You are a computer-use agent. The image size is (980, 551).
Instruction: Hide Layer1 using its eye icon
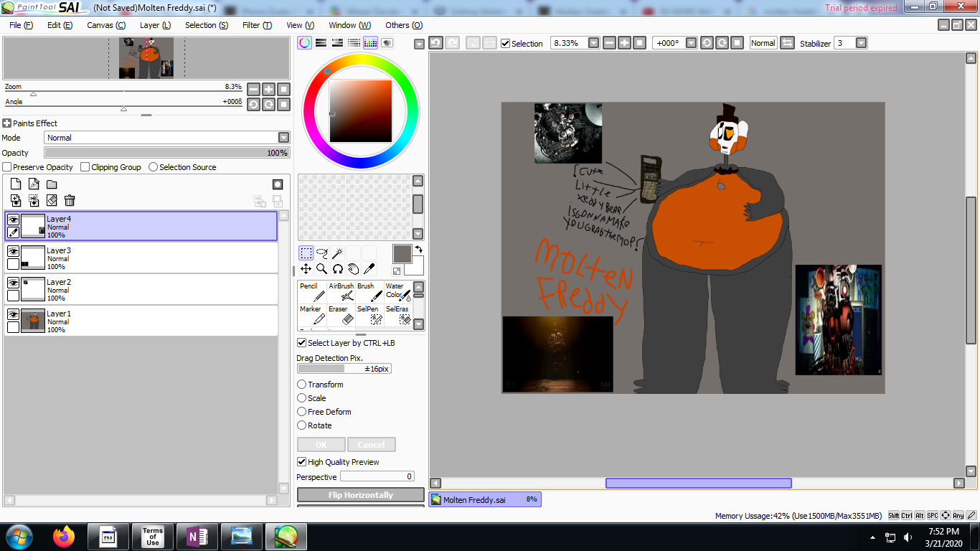pyautogui.click(x=13, y=315)
